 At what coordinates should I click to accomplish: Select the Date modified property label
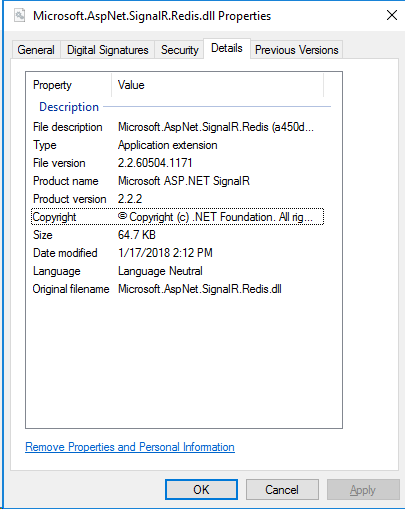click(65, 253)
